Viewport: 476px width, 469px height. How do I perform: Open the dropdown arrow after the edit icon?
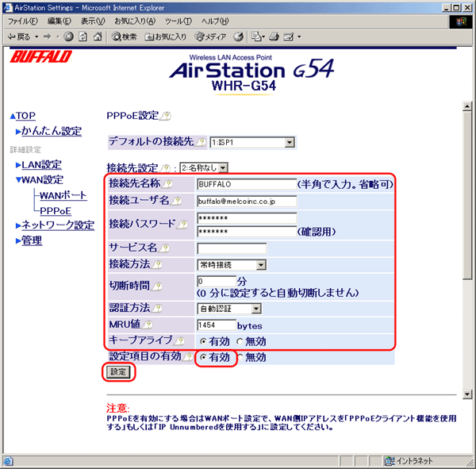pos(299,37)
